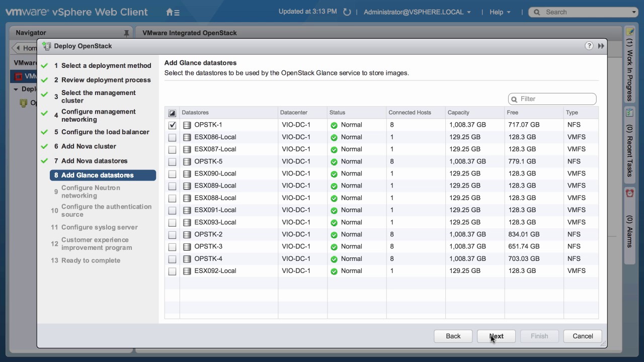The height and width of the screenshot is (362, 644).
Task: Click the datastore icon of OPSTK-5
Action: pyautogui.click(x=187, y=161)
